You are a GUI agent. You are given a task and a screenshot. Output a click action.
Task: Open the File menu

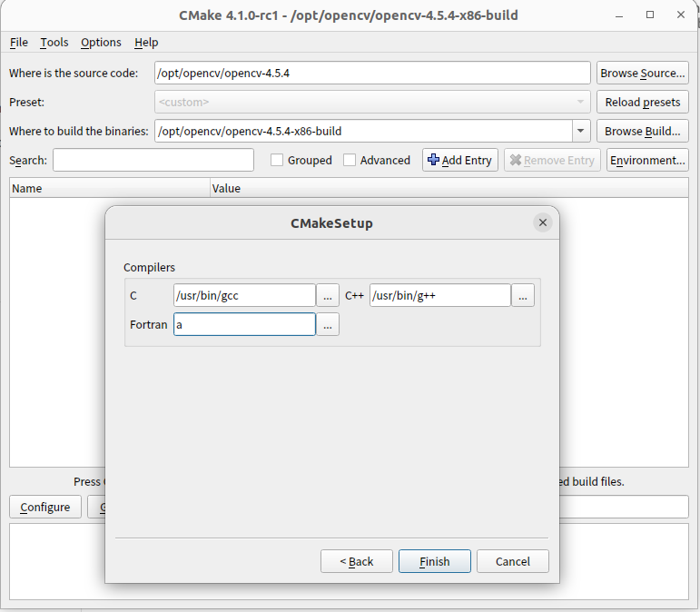click(19, 43)
